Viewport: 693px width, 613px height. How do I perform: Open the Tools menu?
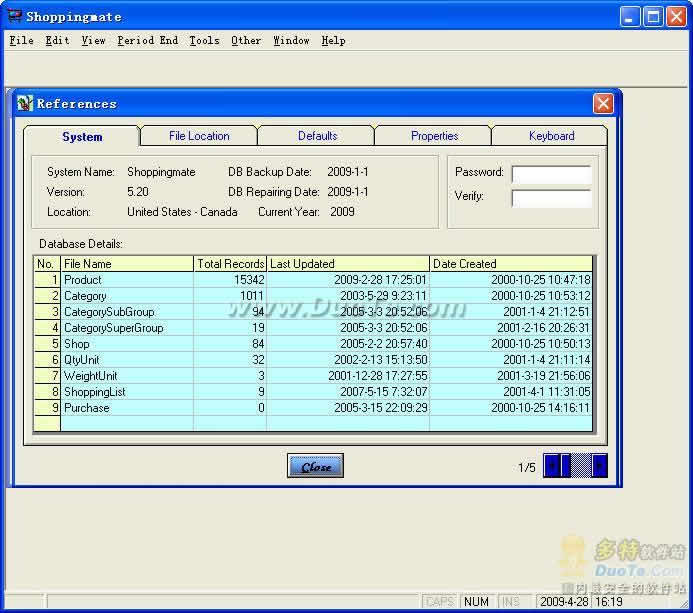coord(204,40)
